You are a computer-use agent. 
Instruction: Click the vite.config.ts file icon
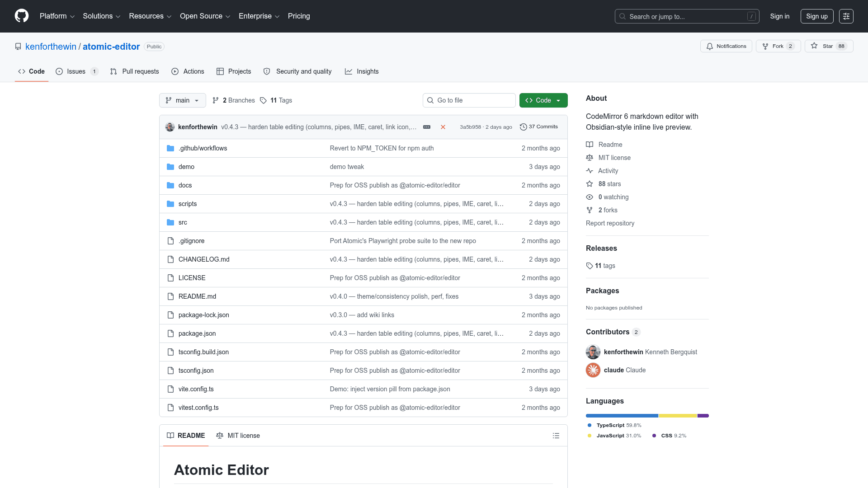pyautogui.click(x=170, y=389)
